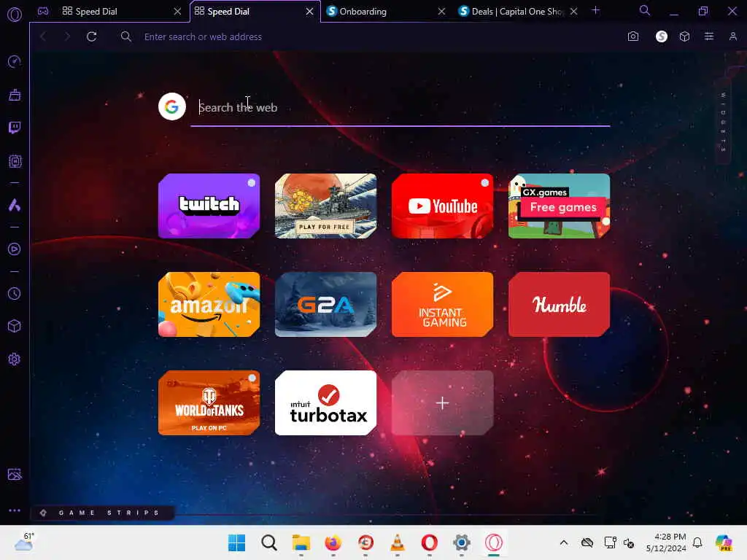Image resolution: width=747 pixels, height=560 pixels.
Task: Open the Opera GX menu logo
Action: point(15,15)
